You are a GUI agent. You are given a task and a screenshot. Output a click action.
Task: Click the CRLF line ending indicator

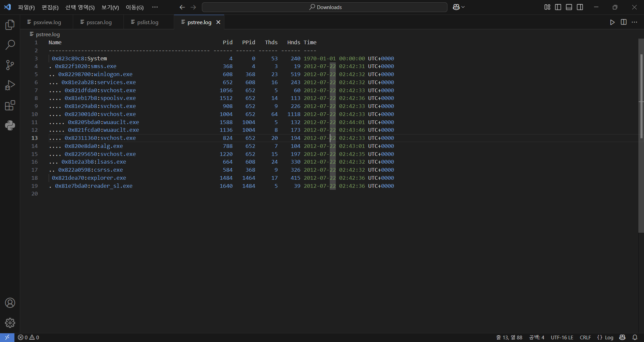585,337
